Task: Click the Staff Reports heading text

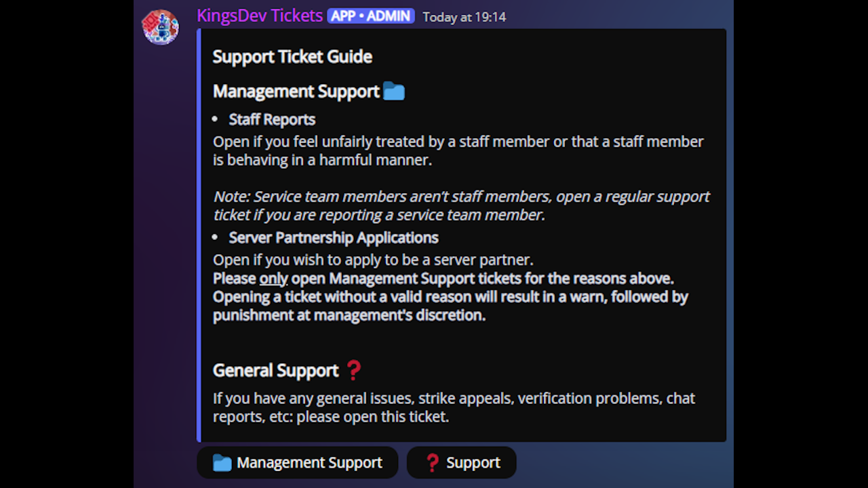Action: pyautogui.click(x=272, y=120)
